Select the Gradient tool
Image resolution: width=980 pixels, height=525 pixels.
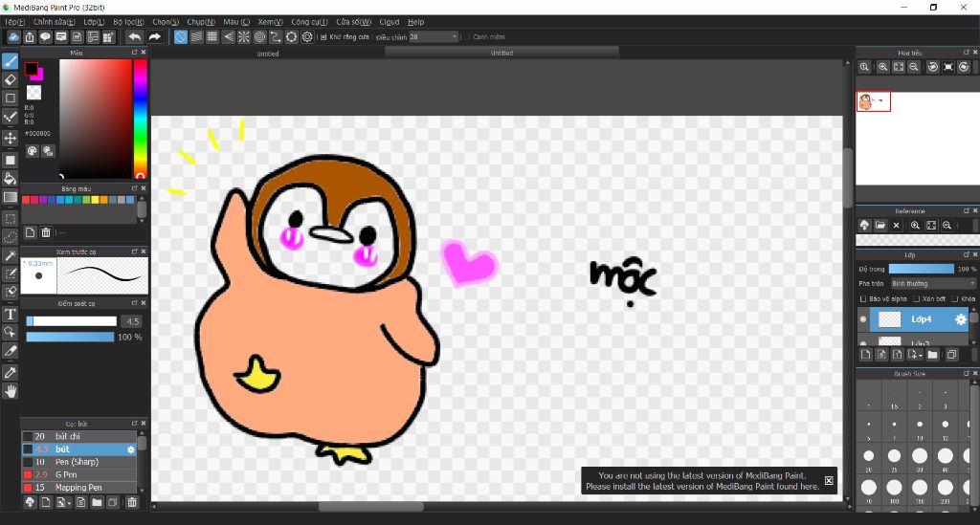pos(10,197)
